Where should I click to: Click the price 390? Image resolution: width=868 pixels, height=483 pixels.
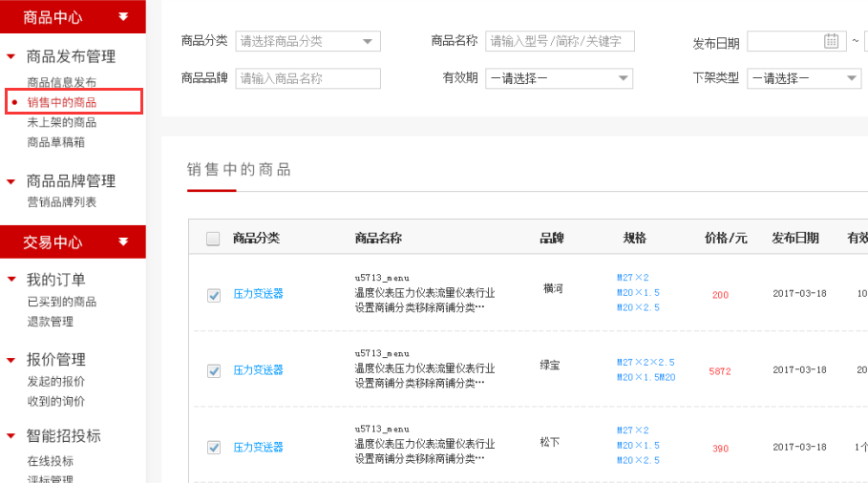pos(720,448)
